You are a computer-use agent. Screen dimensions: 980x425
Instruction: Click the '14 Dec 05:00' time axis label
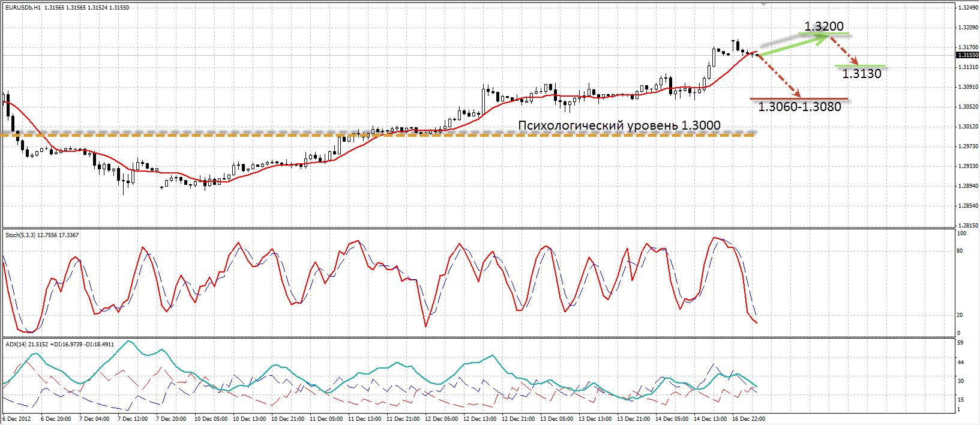[672, 419]
